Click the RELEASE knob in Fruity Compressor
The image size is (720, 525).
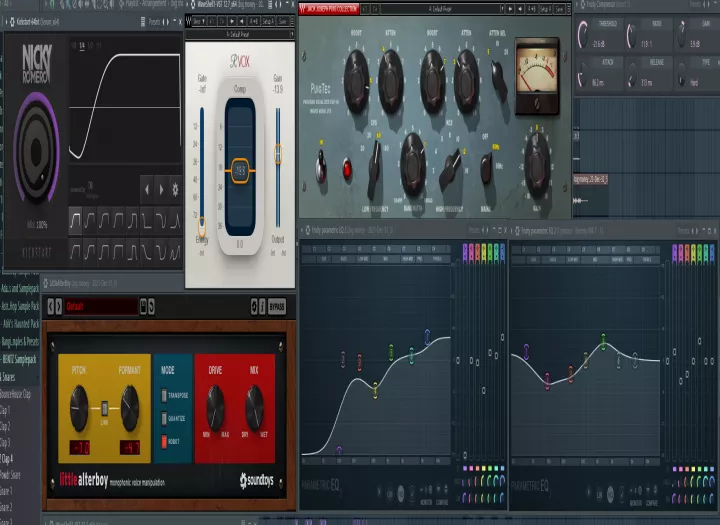632,73
